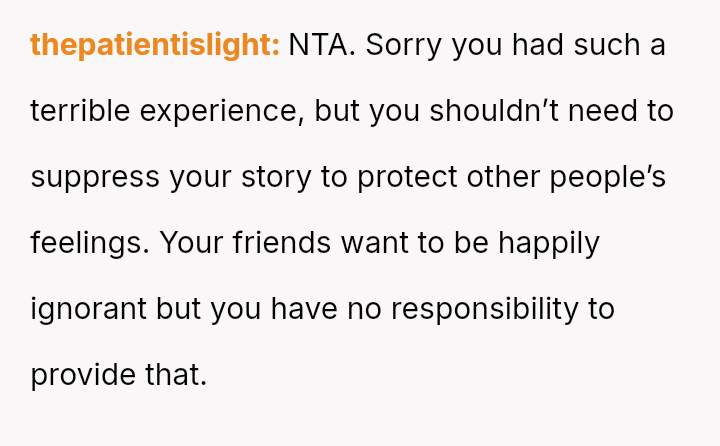Click the word 'suppress' in the comment

pos(95,177)
